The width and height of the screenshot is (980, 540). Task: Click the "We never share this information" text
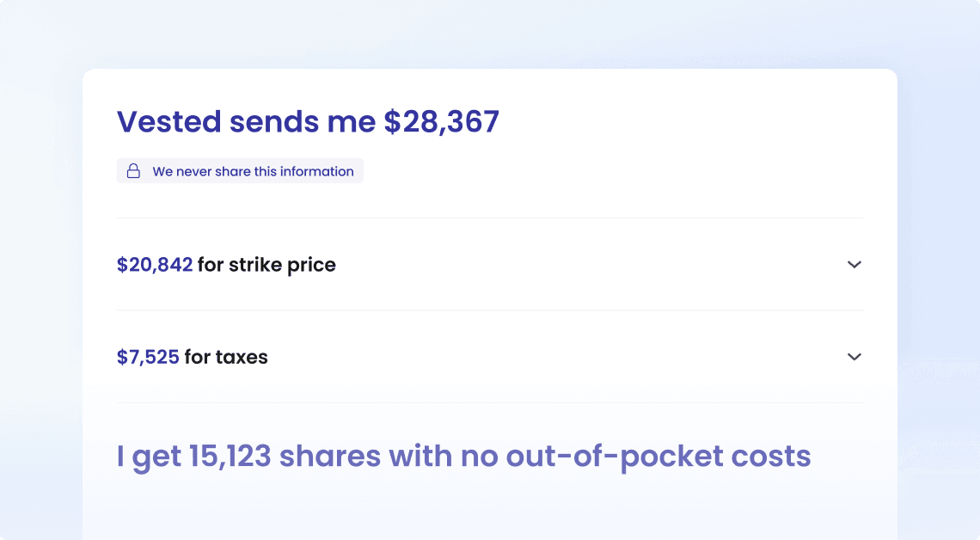(x=253, y=171)
